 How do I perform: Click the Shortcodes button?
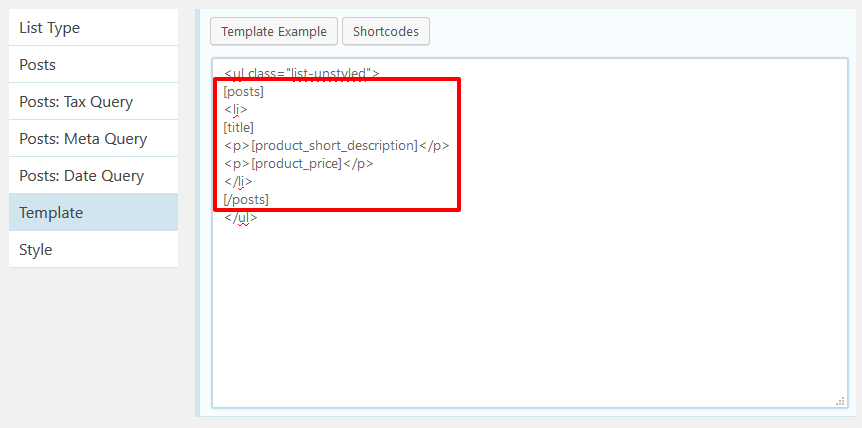click(x=385, y=31)
